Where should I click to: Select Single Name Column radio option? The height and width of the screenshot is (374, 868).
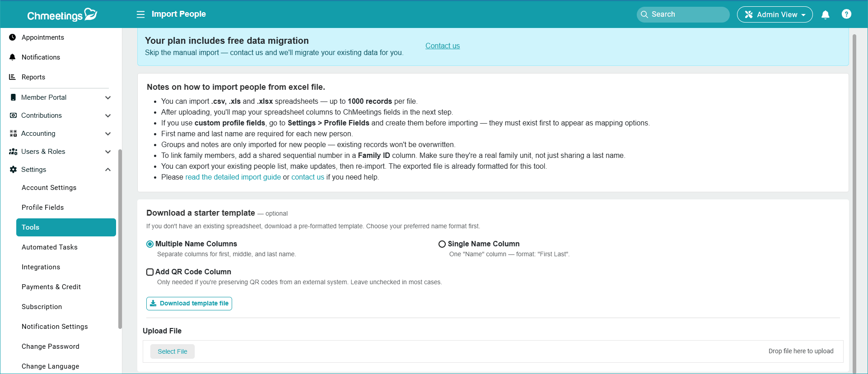(442, 244)
